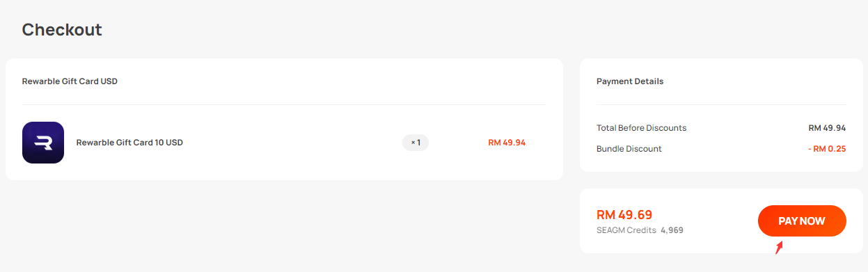
Task: Click the RM 49.94 total in Payment Details
Action: (x=827, y=128)
